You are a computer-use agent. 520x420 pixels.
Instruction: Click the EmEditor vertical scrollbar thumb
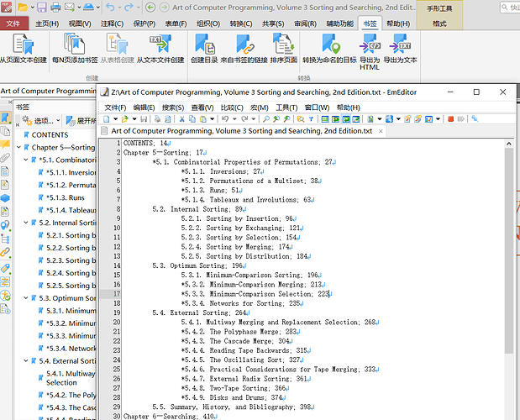(509, 250)
